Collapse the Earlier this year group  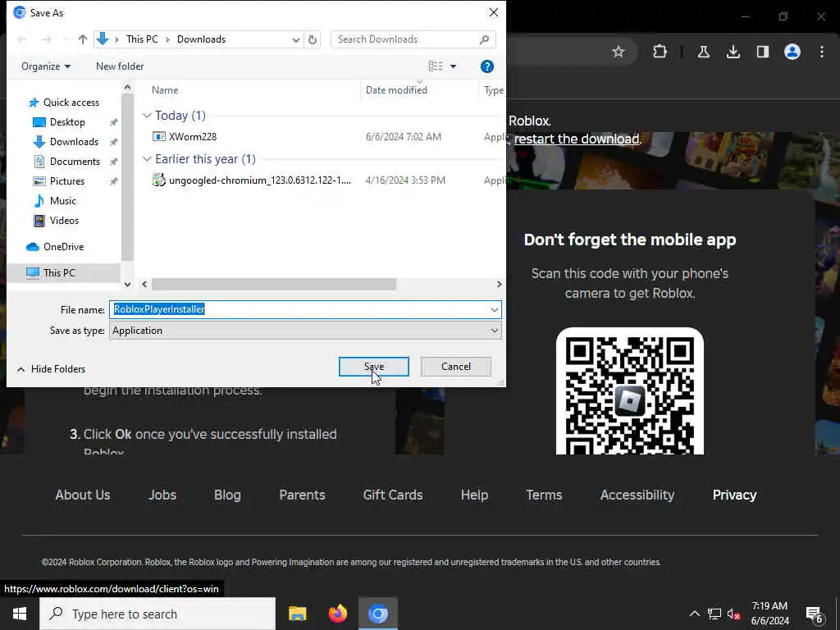(x=147, y=158)
